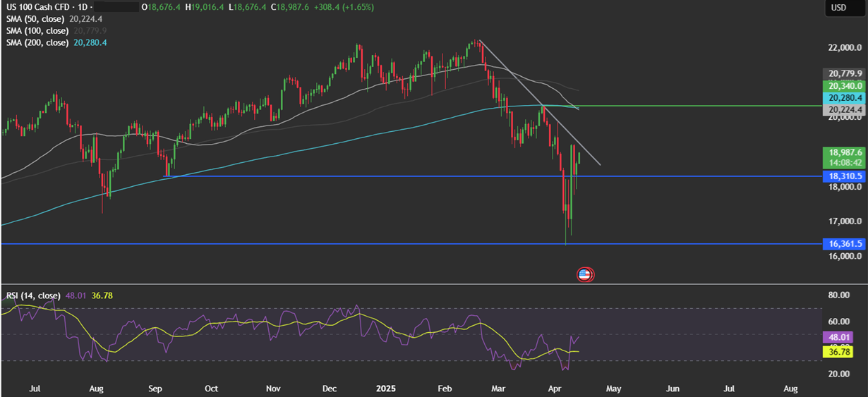868x397 pixels.
Task: Click the countdown timer 14:08:42
Action: point(844,163)
